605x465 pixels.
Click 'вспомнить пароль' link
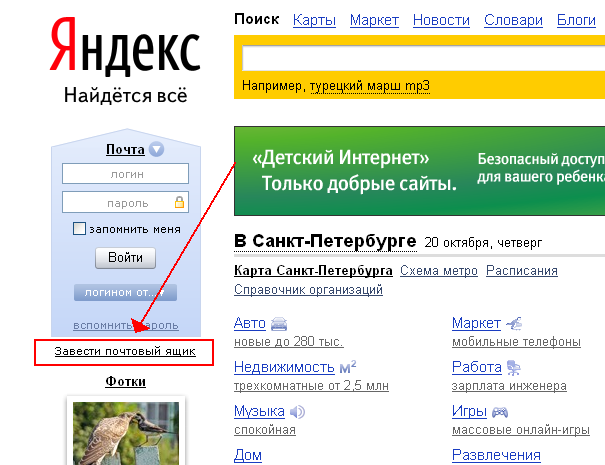tap(126, 325)
